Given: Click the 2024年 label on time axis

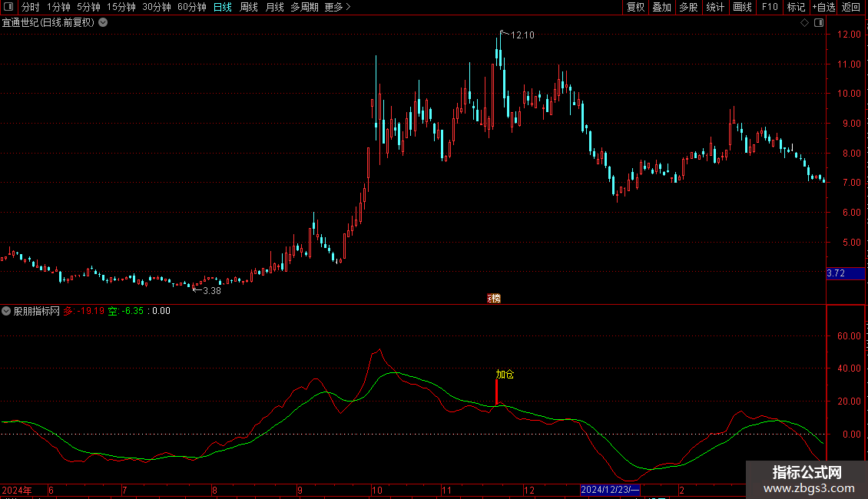Looking at the screenshot, I should [x=17, y=490].
